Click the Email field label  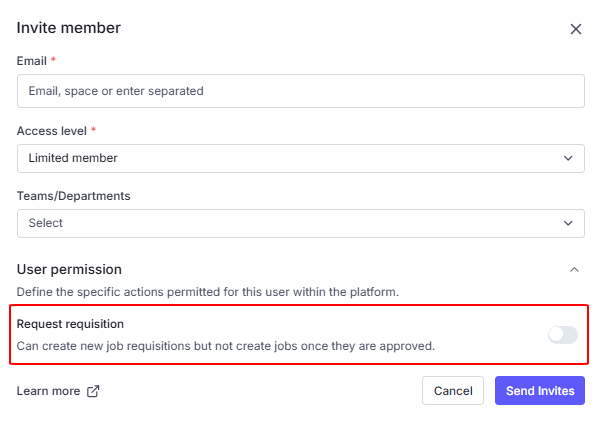pyautogui.click(x=31, y=61)
